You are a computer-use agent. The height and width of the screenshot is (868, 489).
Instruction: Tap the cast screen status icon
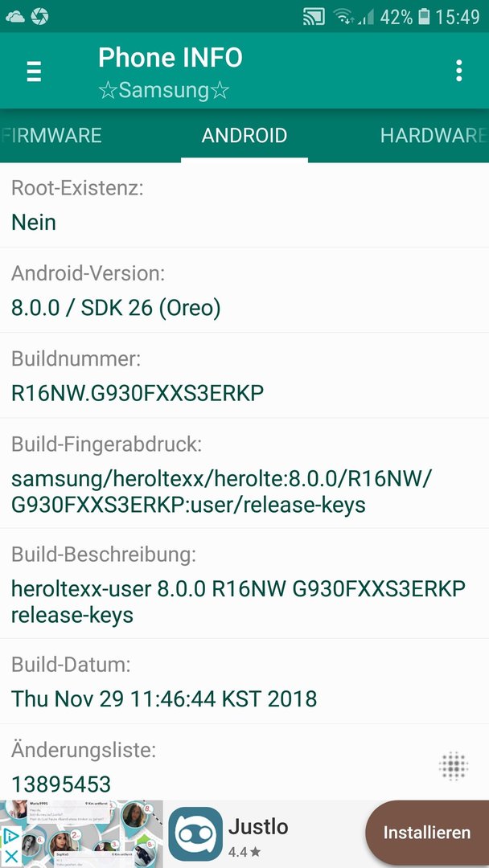tap(314, 17)
